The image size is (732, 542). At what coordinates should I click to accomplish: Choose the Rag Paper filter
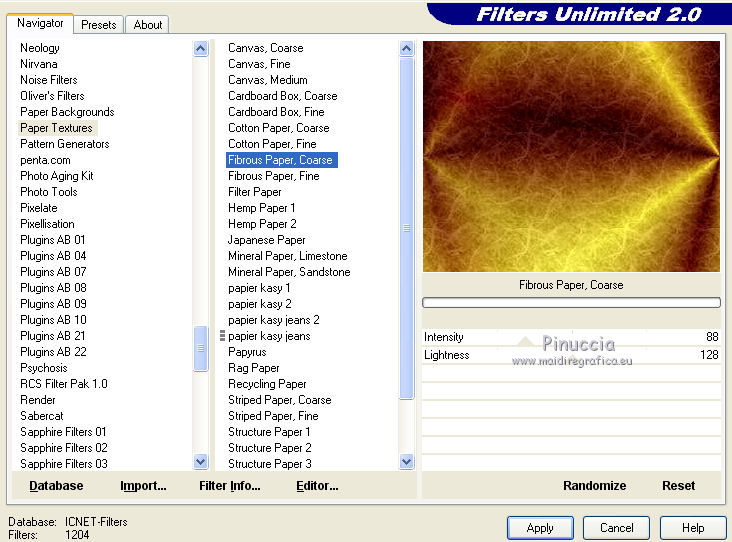(x=253, y=368)
